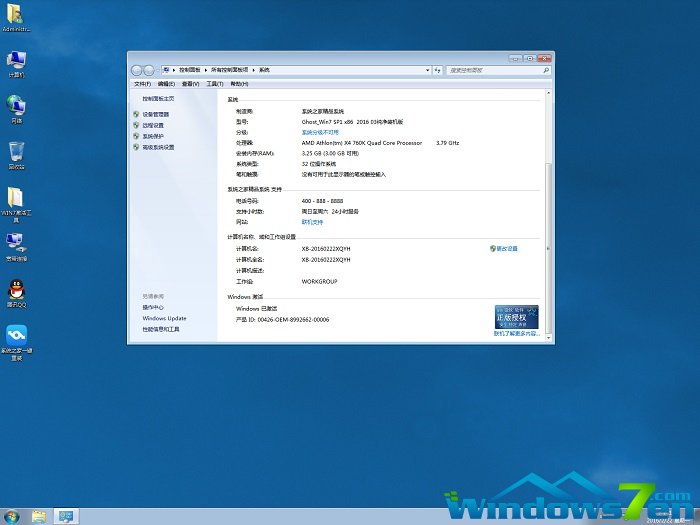Open 性能信息和工具 link
This screenshot has height=525, width=700.
(161, 329)
